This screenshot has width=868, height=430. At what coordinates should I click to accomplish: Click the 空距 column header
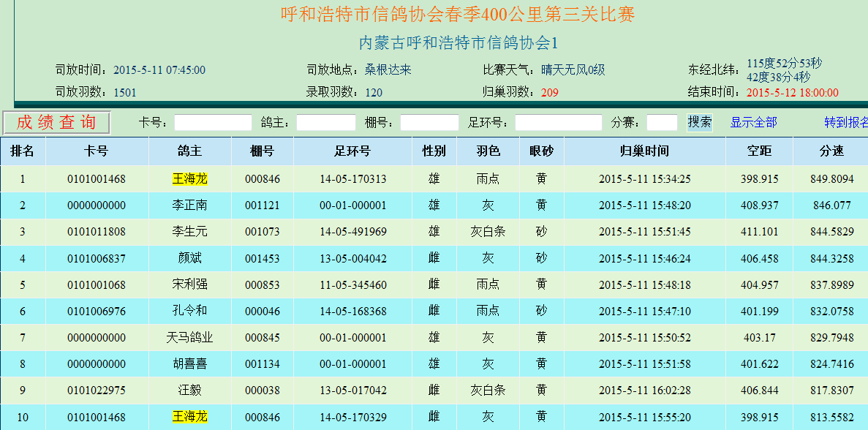tap(759, 151)
